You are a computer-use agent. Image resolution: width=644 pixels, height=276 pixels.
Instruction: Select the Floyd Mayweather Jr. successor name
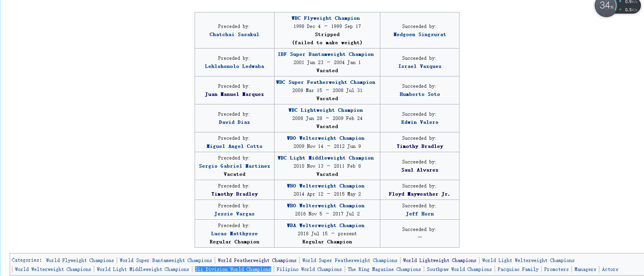pos(420,194)
